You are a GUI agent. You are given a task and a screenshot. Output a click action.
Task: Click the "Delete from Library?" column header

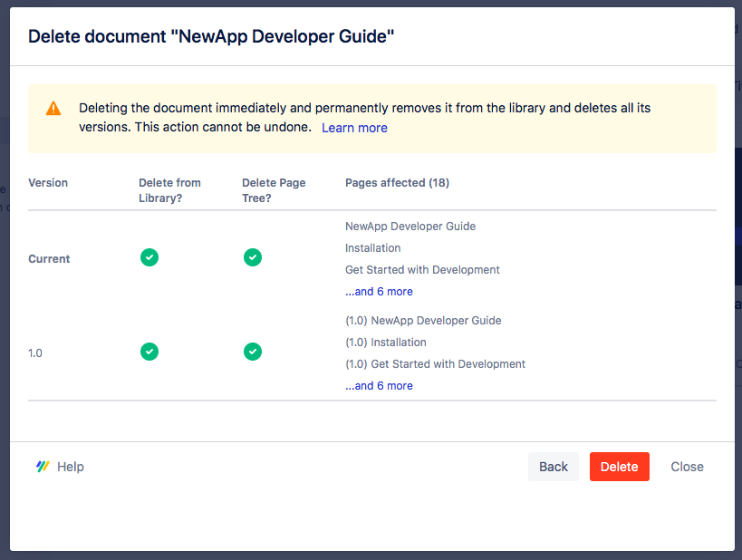(169, 190)
